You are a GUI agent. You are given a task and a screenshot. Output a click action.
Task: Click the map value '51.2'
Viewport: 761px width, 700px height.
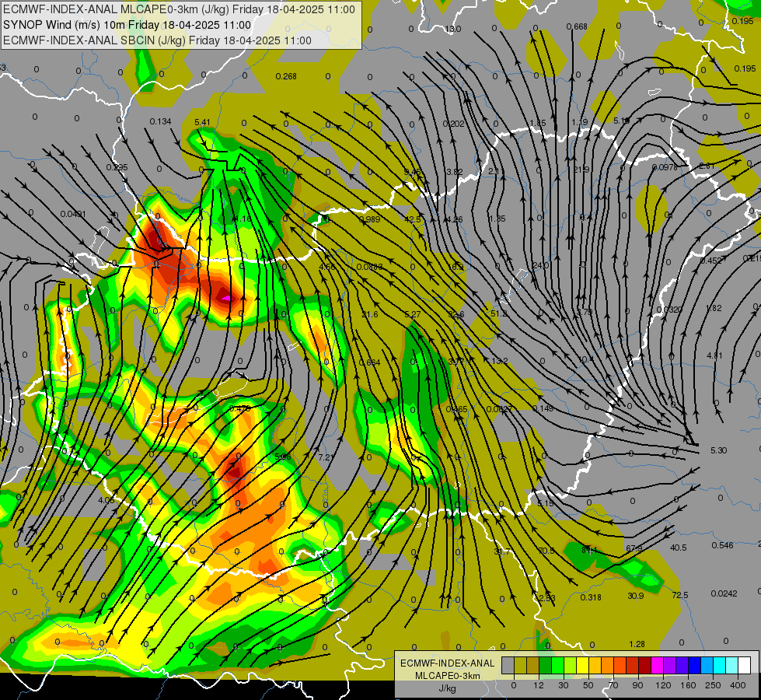[499, 313]
